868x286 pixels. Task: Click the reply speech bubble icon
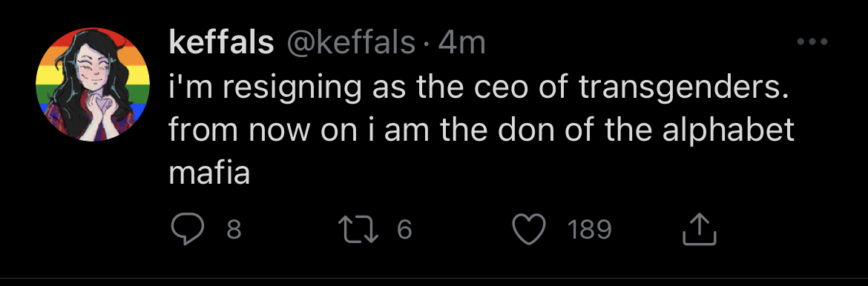point(186,230)
